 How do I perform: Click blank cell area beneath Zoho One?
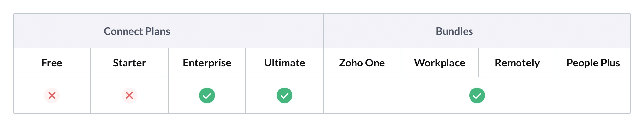click(362, 95)
